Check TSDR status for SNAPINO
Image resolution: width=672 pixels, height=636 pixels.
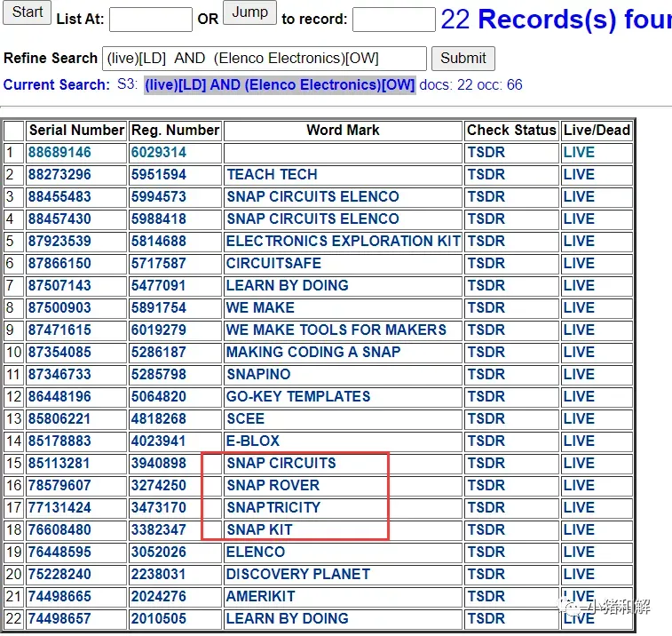tap(486, 374)
